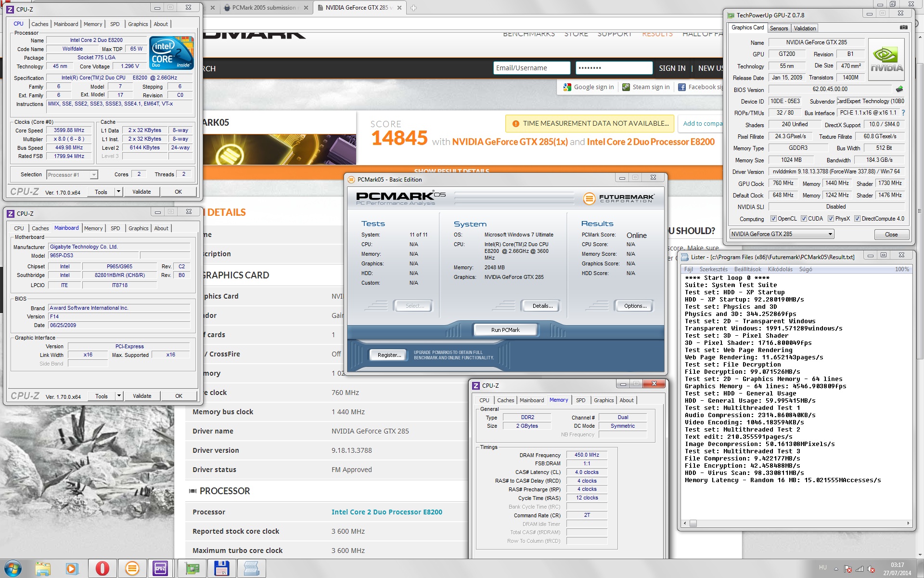The width and height of the screenshot is (924, 578).
Task: Click the NVIDIA logo in GPU-Z
Action: (x=886, y=60)
